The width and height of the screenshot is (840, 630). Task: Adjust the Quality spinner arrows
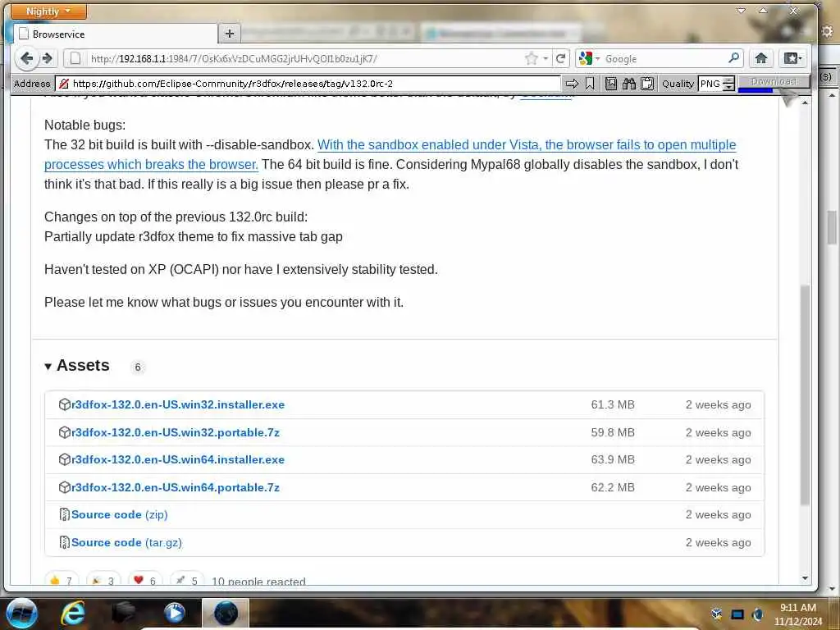728,84
